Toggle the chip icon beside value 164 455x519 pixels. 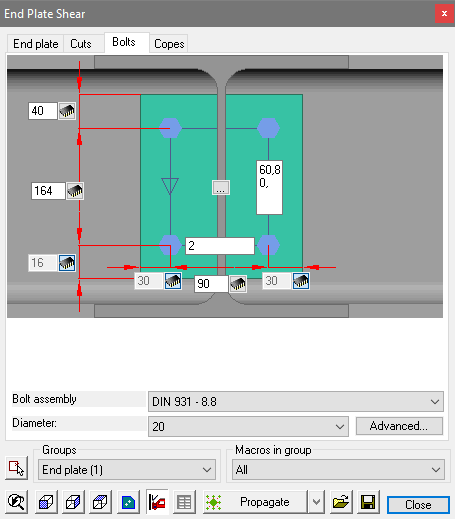pos(75,191)
